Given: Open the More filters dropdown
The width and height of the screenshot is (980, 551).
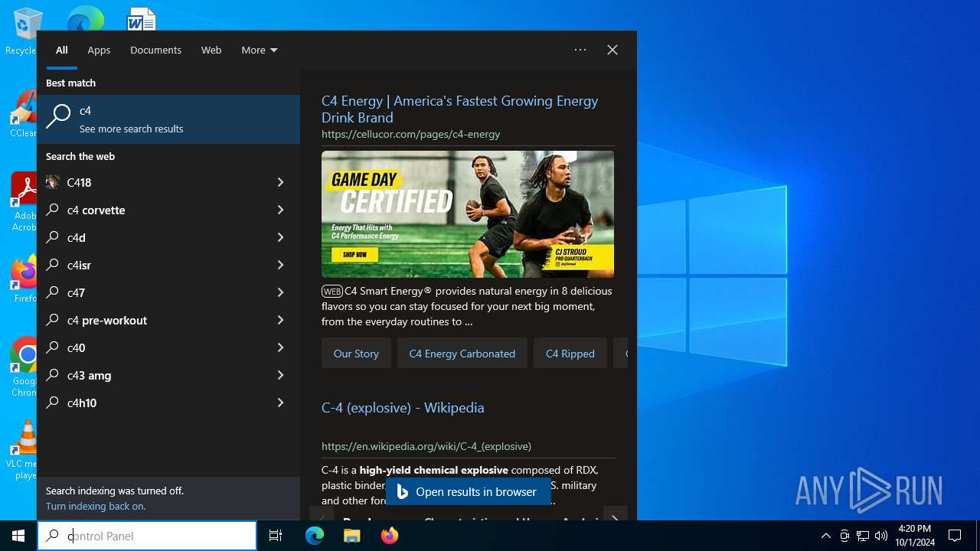Looking at the screenshot, I should pos(260,50).
